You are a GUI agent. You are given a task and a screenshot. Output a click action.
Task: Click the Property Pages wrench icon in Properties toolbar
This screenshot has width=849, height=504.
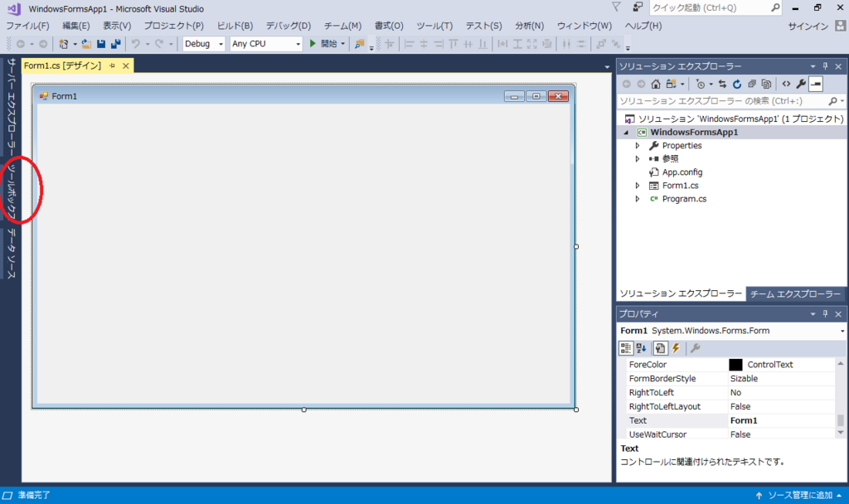click(x=696, y=348)
